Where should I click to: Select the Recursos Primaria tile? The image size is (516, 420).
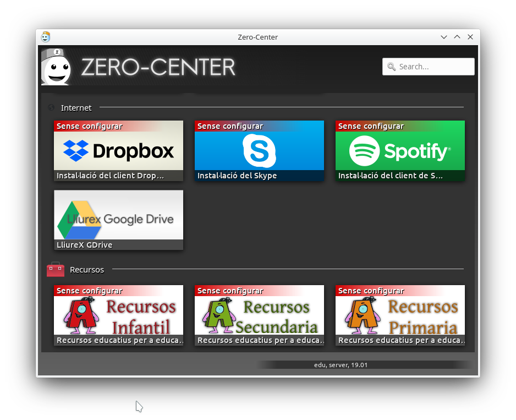pyautogui.click(x=400, y=315)
